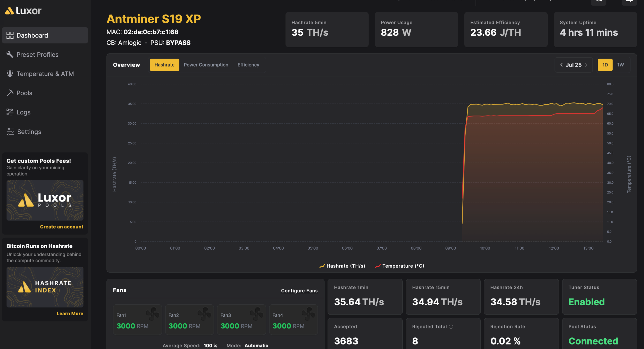Open Pools via its pickaxe icon

tap(10, 93)
